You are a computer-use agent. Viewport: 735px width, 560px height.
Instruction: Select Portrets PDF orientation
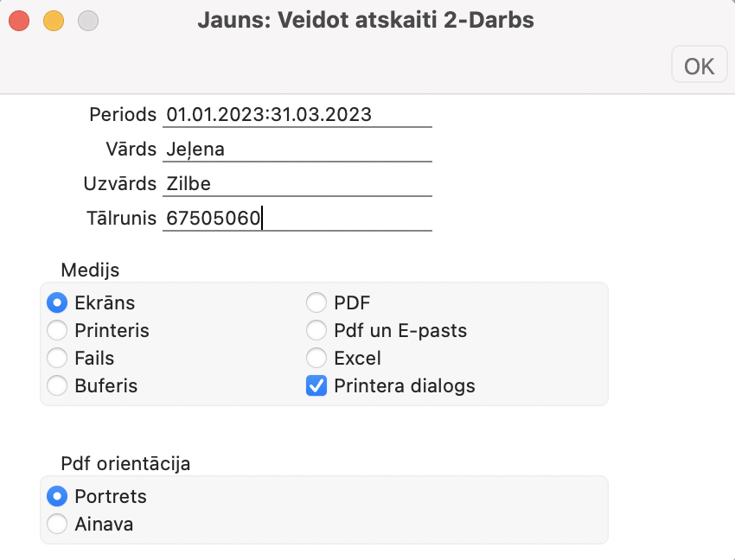pyautogui.click(x=57, y=496)
